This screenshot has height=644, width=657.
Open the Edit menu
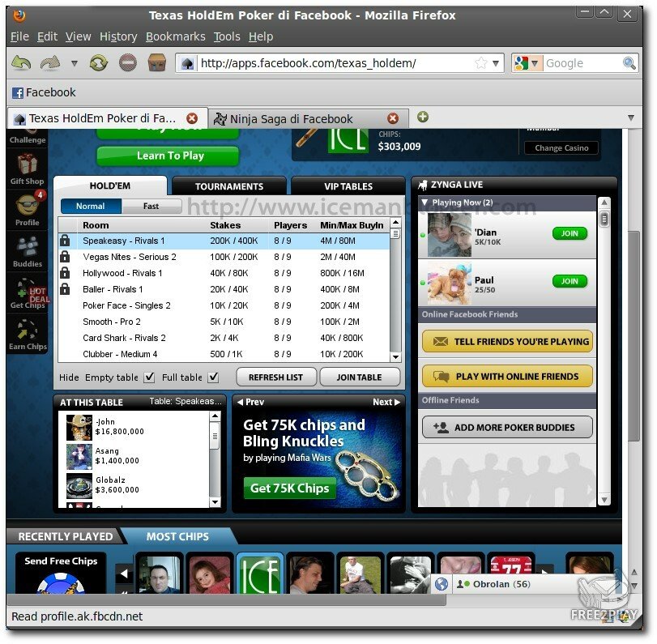(47, 37)
